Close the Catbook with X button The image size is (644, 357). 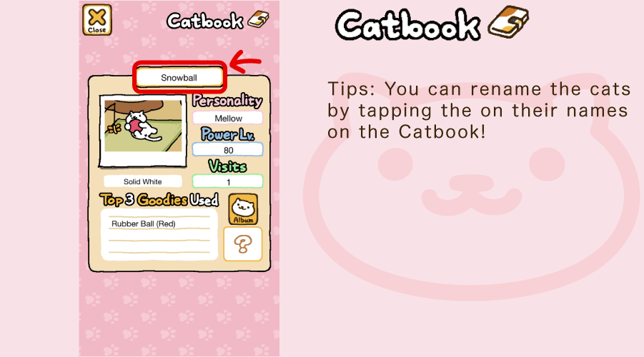click(97, 20)
